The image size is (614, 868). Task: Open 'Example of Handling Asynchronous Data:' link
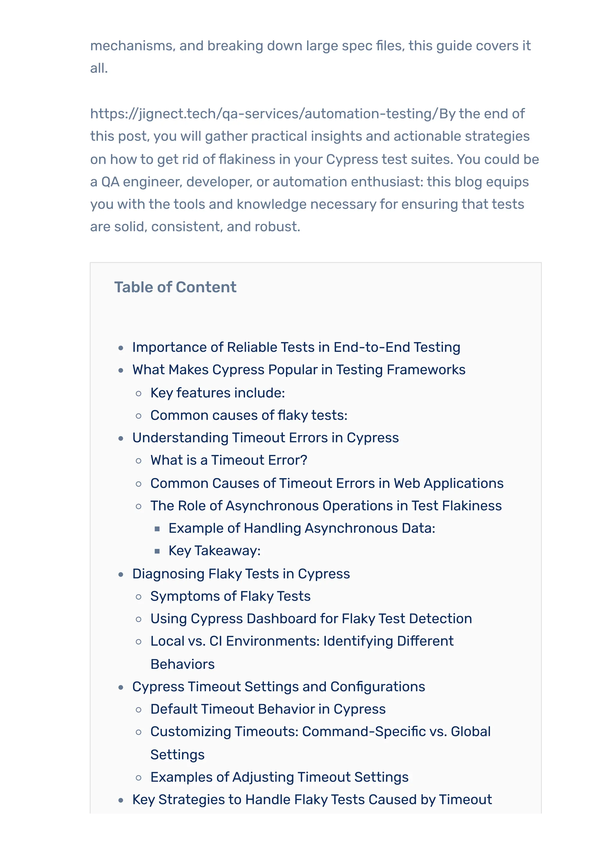point(302,528)
